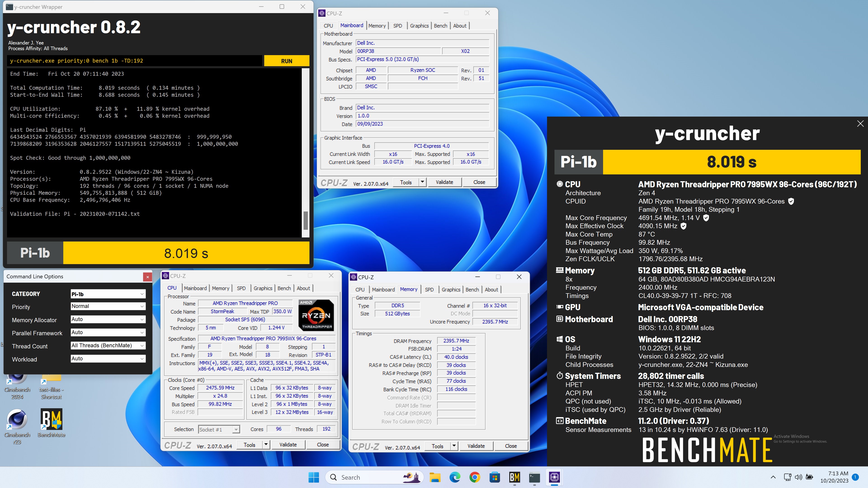
Task: Click the y-cruncher output scrollbar thumb
Action: pos(306,220)
